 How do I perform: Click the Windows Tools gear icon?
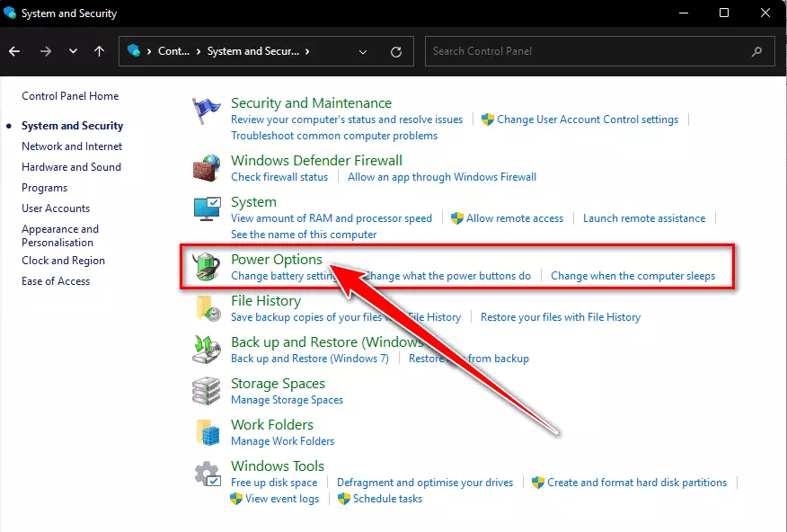pos(208,474)
